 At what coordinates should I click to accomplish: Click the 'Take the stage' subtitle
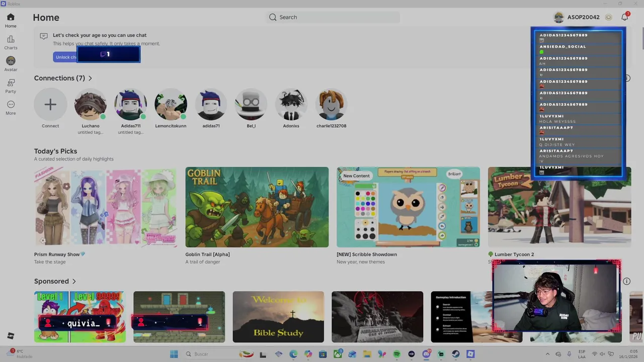[50, 262]
